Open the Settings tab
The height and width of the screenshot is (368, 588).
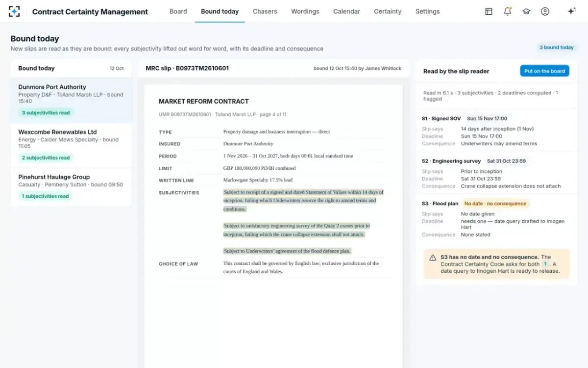click(428, 11)
